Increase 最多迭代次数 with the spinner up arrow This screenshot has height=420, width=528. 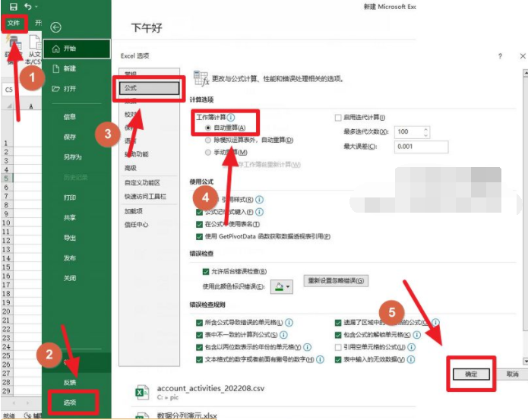click(426, 129)
